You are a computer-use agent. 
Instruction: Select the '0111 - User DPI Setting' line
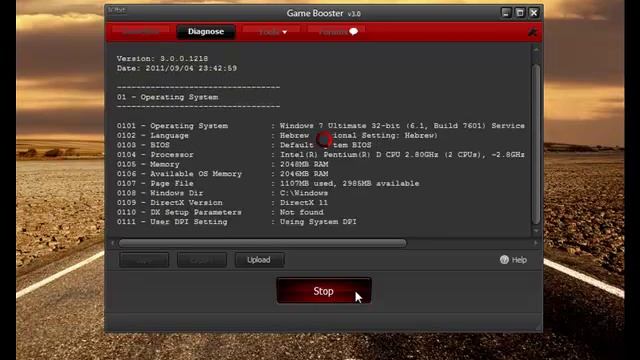tap(237, 222)
